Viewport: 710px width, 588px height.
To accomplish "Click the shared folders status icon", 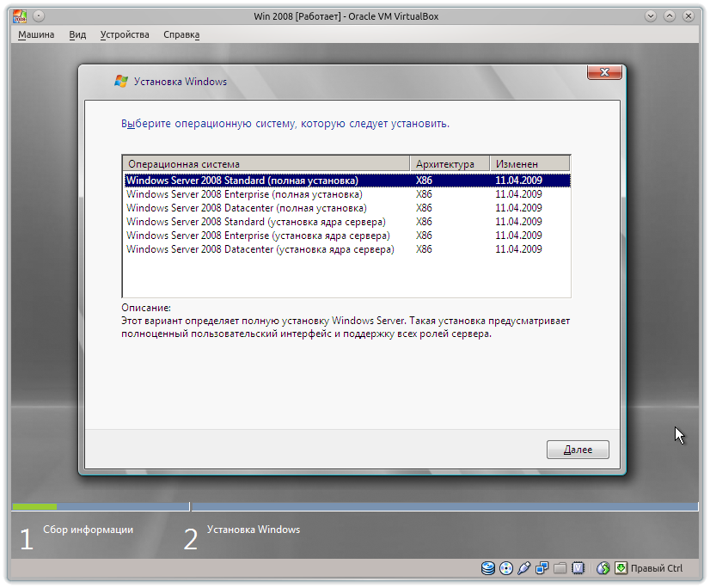I will [x=560, y=567].
